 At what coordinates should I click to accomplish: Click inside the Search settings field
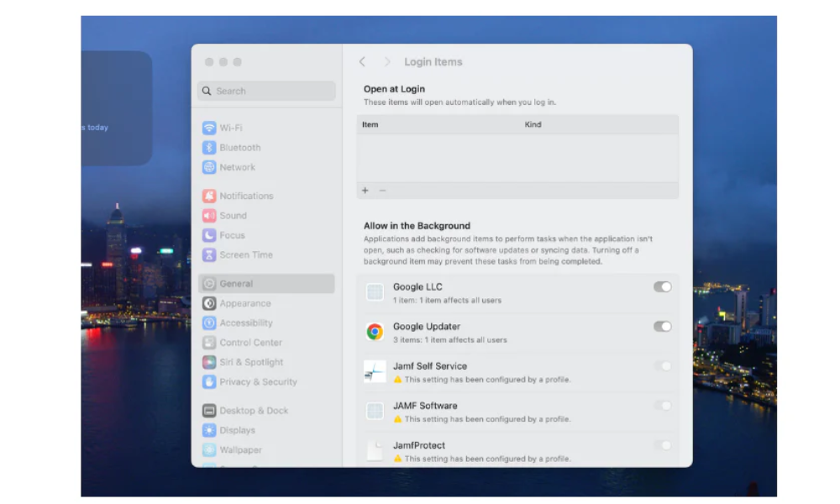click(266, 90)
